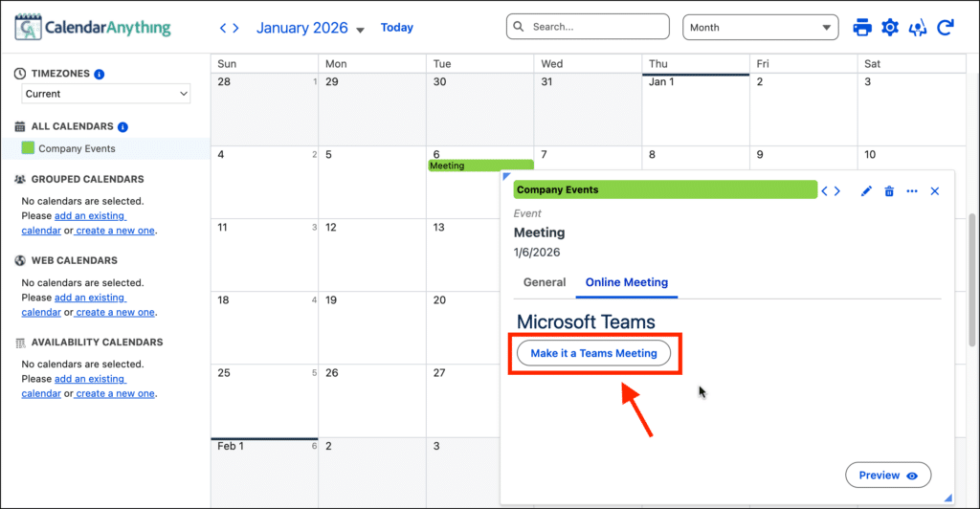Edit the event with the pencil icon
The width and height of the screenshot is (980, 509).
tap(866, 191)
